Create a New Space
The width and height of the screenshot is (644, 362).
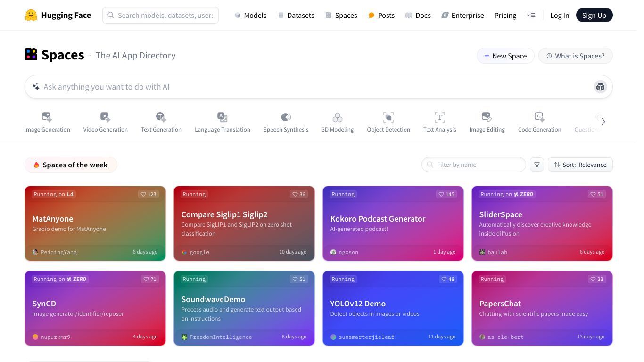click(505, 56)
